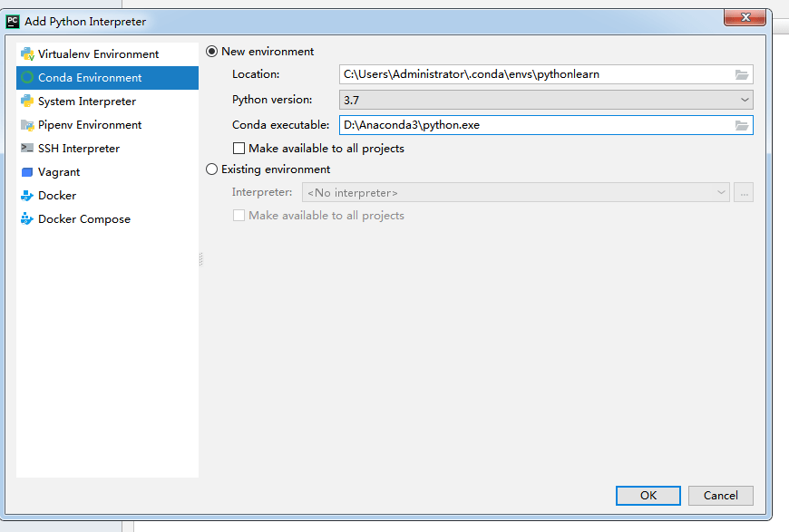This screenshot has height=532, width=789.
Task: Click the System Interpreter Python icon
Action: click(27, 102)
